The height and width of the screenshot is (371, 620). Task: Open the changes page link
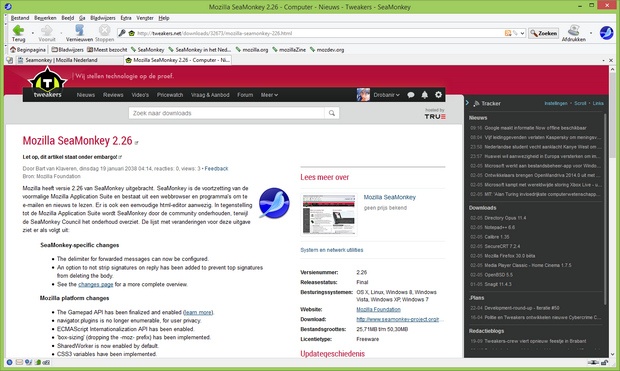pos(96,284)
